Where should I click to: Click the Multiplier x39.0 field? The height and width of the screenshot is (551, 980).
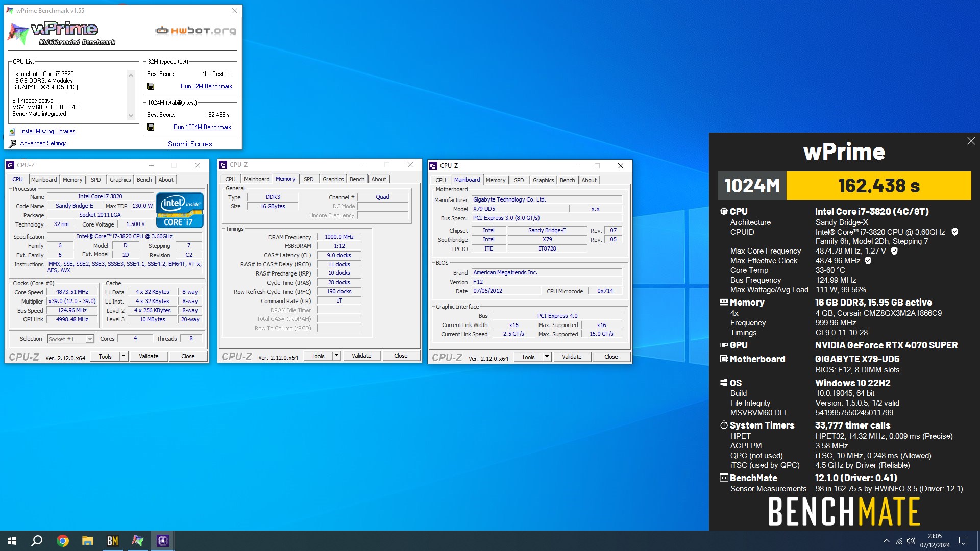[x=72, y=302]
